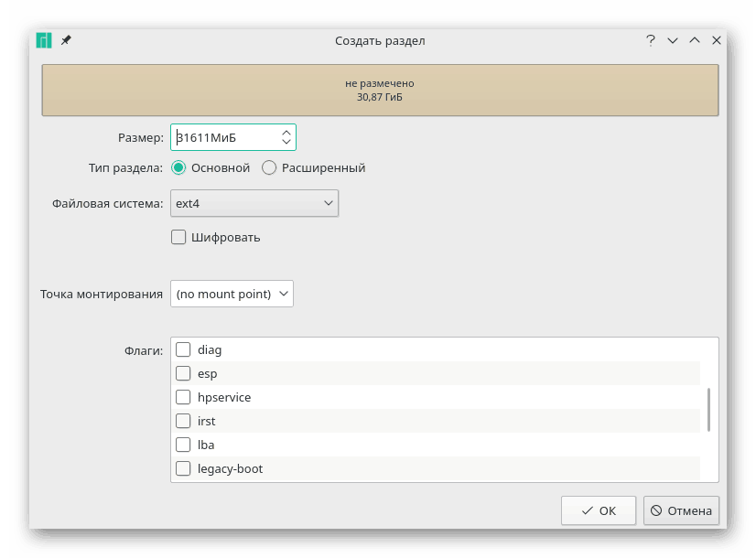Close the Создать раздел dialog

click(717, 40)
